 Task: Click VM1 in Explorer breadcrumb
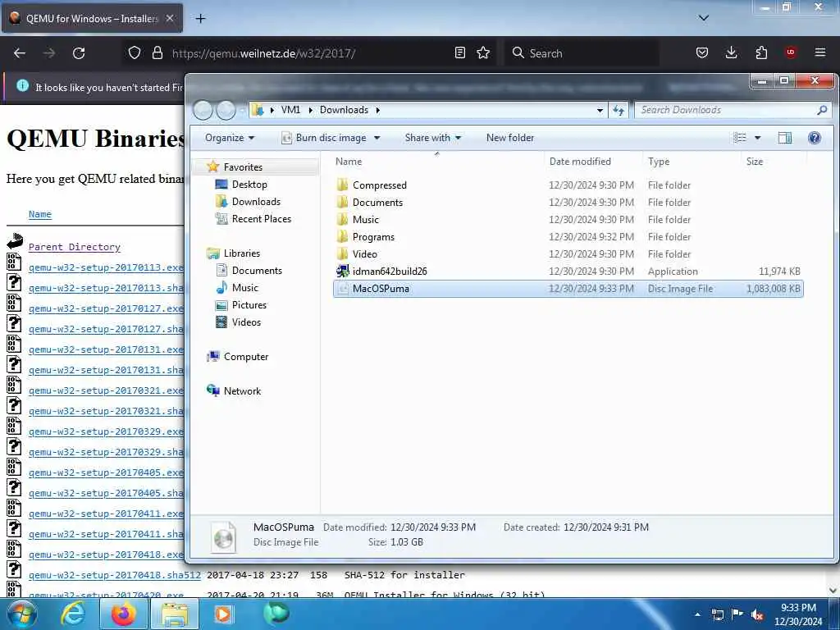[x=290, y=110]
